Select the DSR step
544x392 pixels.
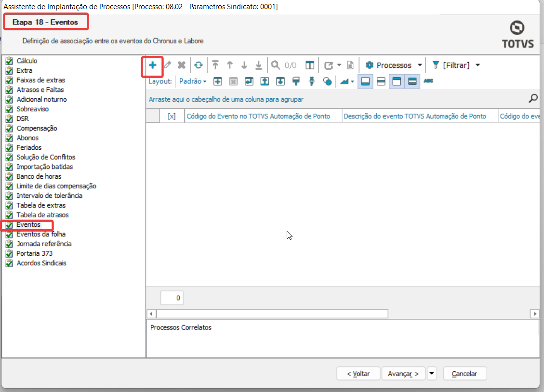(23, 118)
